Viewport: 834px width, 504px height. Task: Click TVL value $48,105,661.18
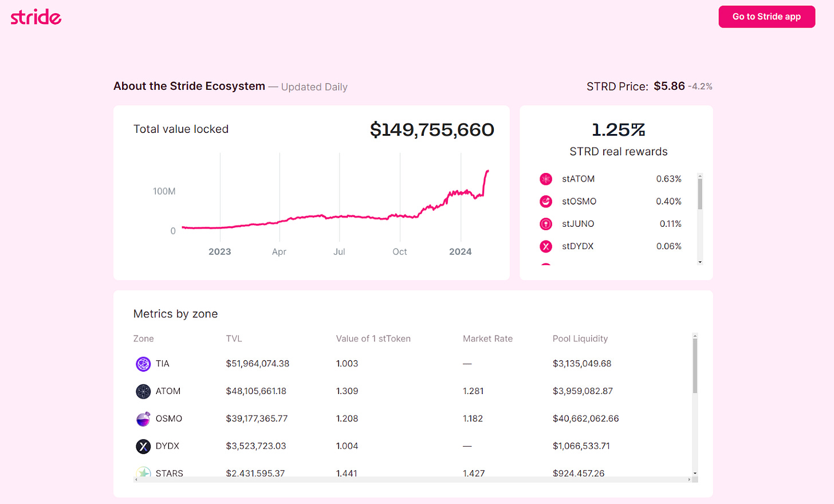(x=256, y=391)
